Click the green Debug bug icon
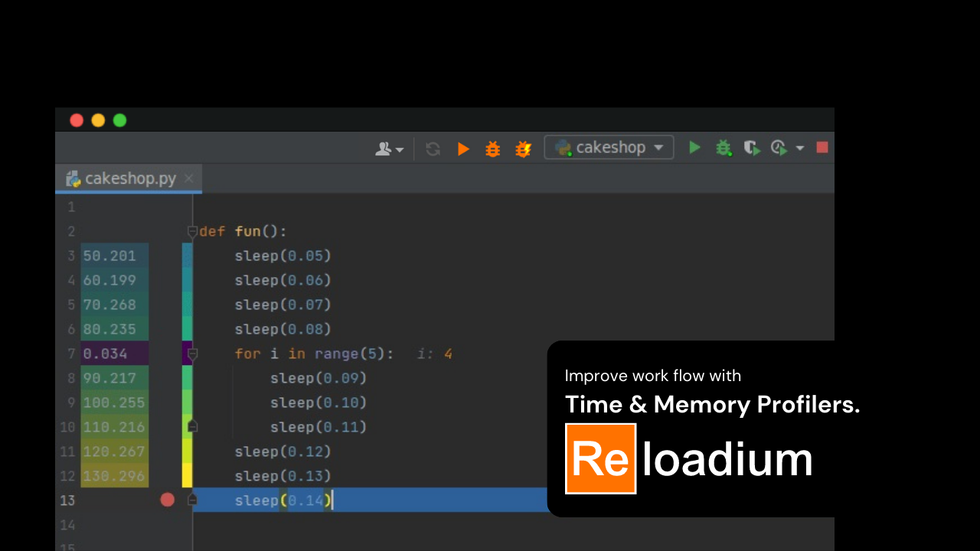980x551 pixels. tap(724, 148)
